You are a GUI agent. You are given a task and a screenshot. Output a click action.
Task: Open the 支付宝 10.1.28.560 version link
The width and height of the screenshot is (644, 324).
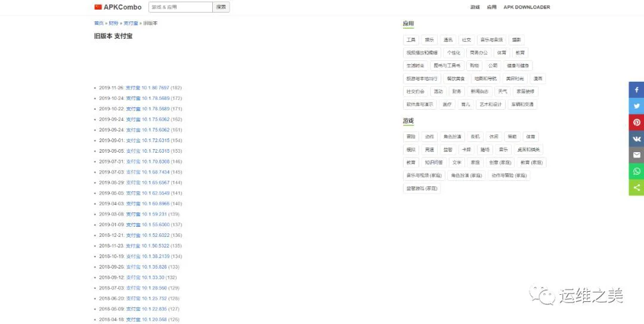click(x=146, y=288)
